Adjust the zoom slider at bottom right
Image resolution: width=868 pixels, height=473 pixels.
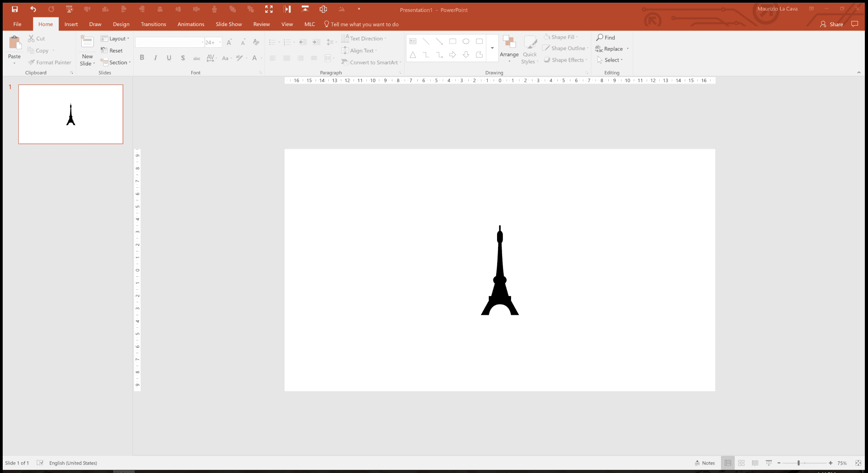pyautogui.click(x=799, y=463)
